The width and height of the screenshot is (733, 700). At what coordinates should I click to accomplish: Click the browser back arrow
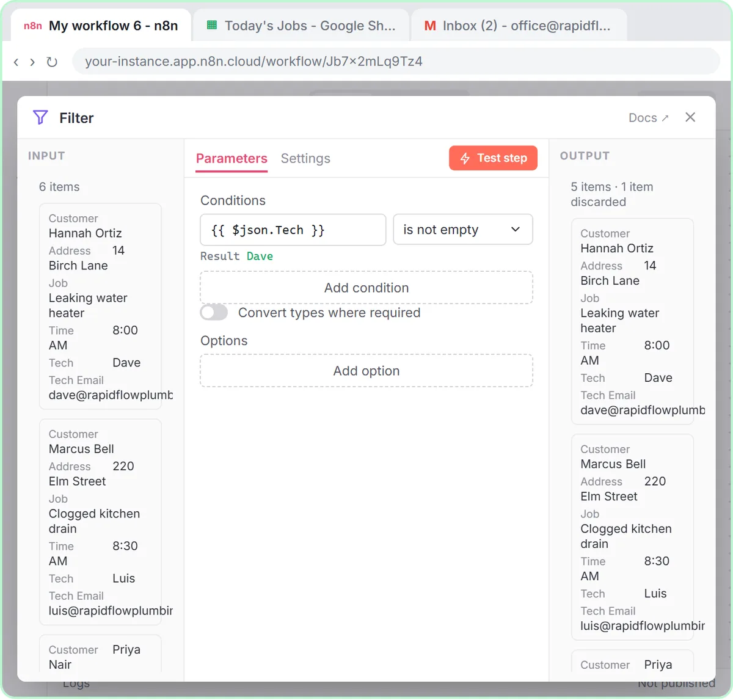pos(16,62)
